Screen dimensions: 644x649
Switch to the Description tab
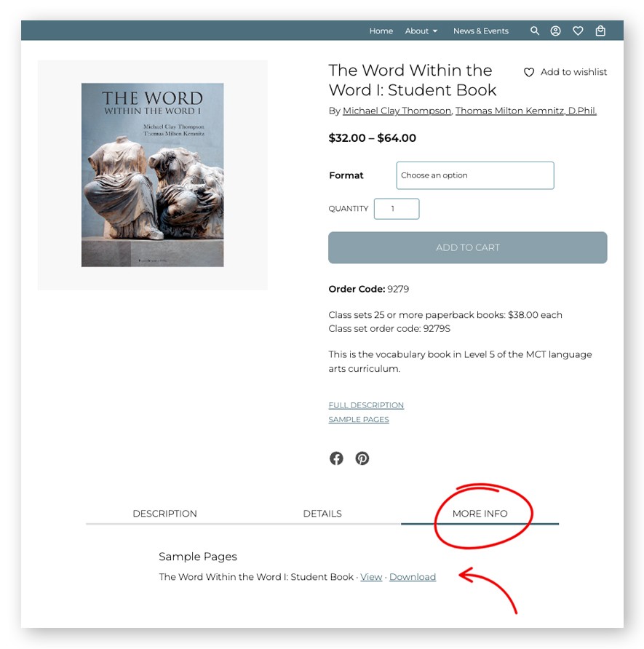click(x=164, y=514)
